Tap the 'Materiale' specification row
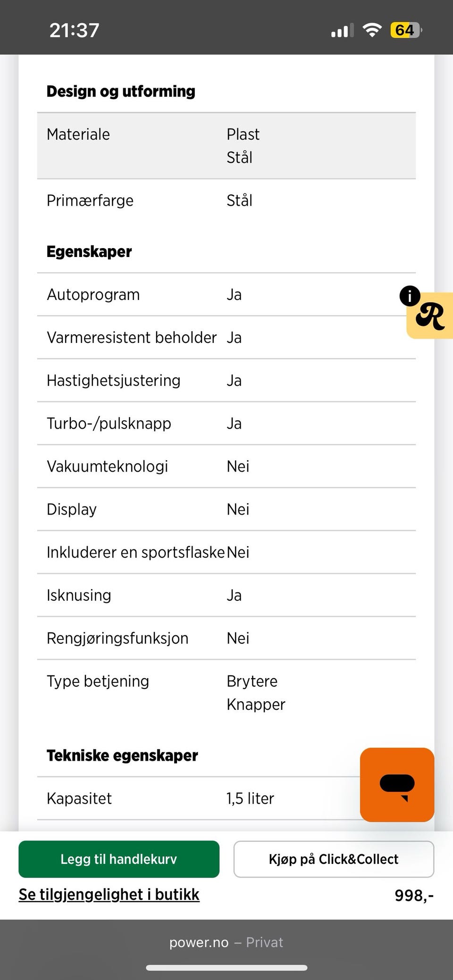 point(226,146)
